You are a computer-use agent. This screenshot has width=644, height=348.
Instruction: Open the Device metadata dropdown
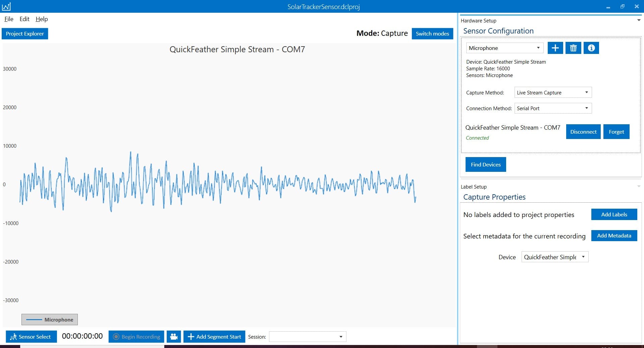[x=555, y=257]
